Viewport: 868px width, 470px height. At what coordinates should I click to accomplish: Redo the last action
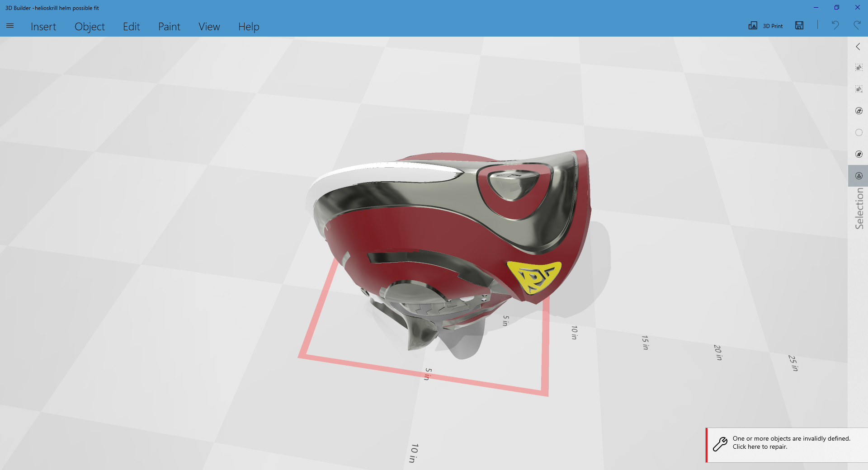point(857,25)
